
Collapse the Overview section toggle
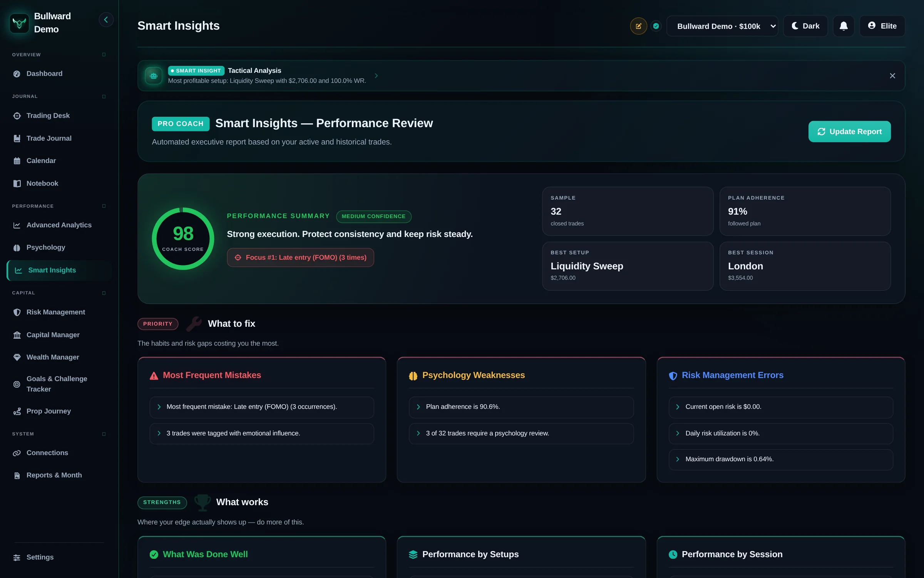click(x=104, y=55)
